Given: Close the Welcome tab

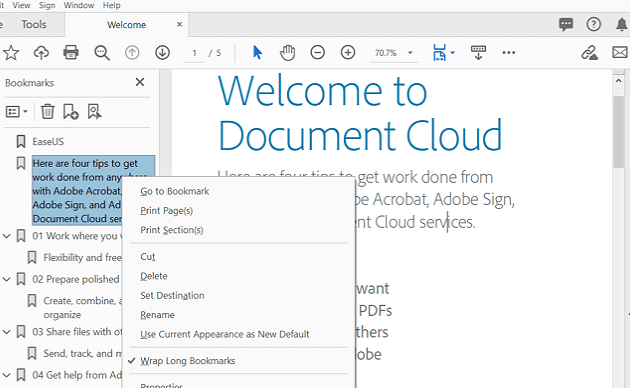Looking at the screenshot, I should tap(180, 24).
